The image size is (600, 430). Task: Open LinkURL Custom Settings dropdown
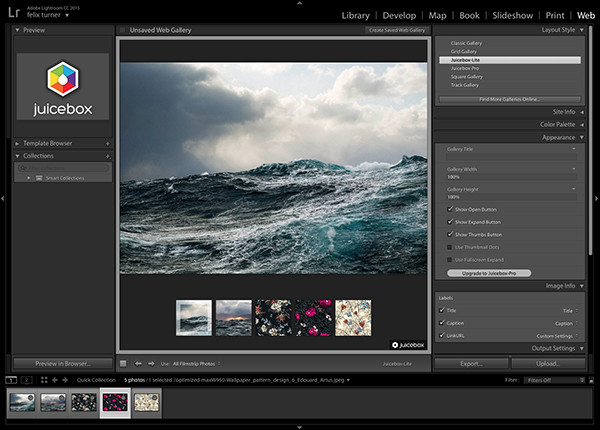[x=557, y=336]
